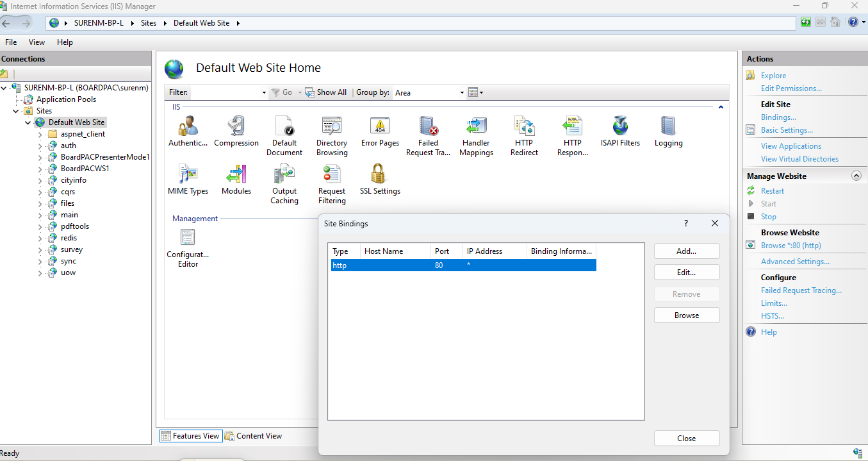
Task: Collapse the Sites tree node
Action: 17,111
